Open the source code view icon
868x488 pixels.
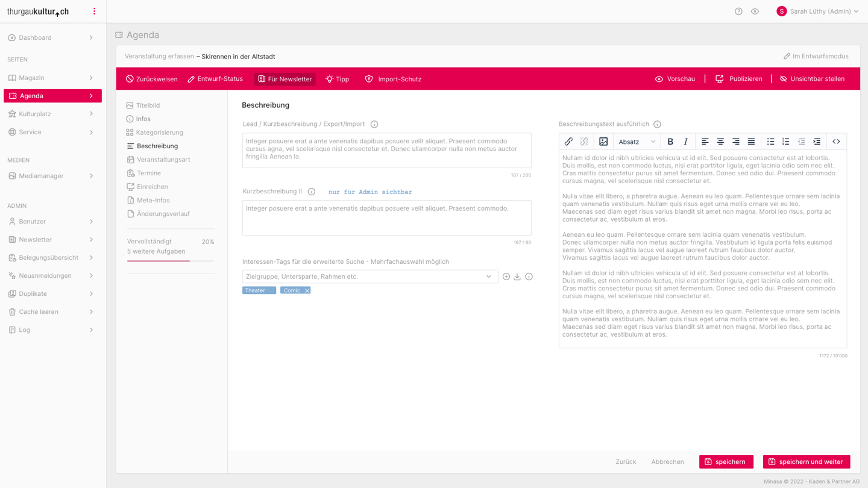point(836,142)
